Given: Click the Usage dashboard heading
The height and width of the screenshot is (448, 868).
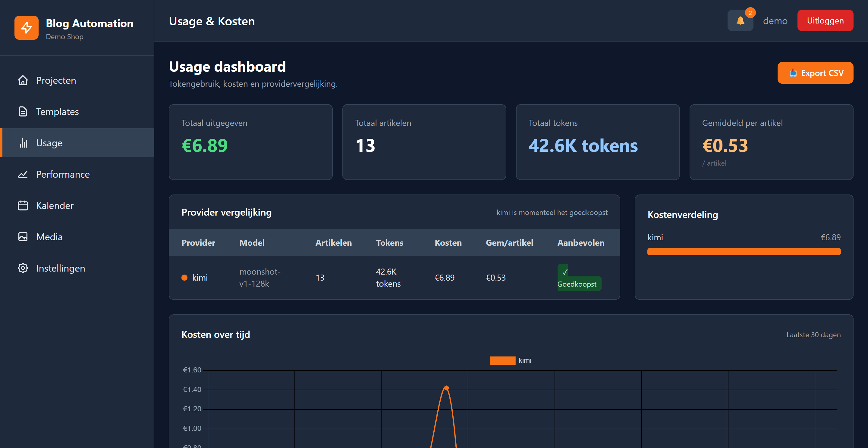Looking at the screenshot, I should (x=227, y=67).
